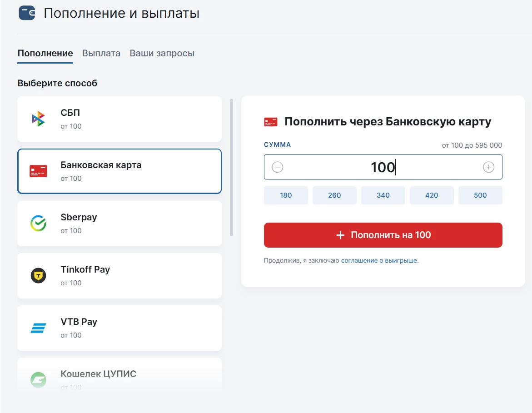
Task: Click the payment methods list scrollbar
Action: click(x=231, y=167)
